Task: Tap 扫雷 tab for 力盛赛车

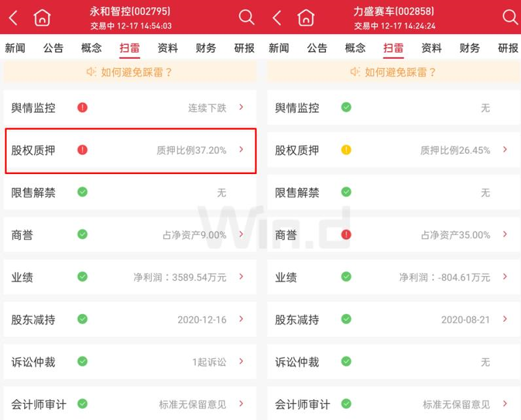Action: coord(393,48)
